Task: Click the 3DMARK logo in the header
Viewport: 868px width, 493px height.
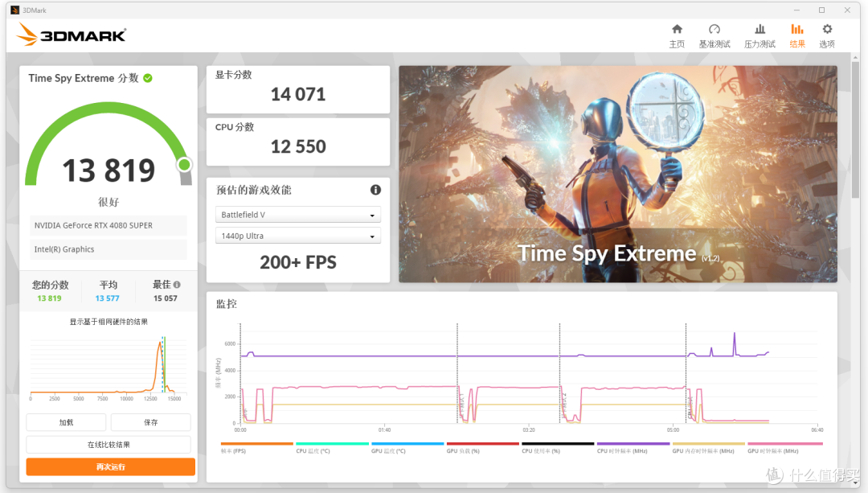Action: [x=72, y=35]
